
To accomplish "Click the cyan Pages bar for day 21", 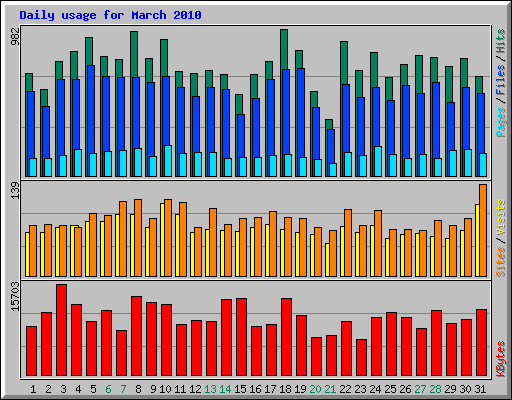I will 333,170.
